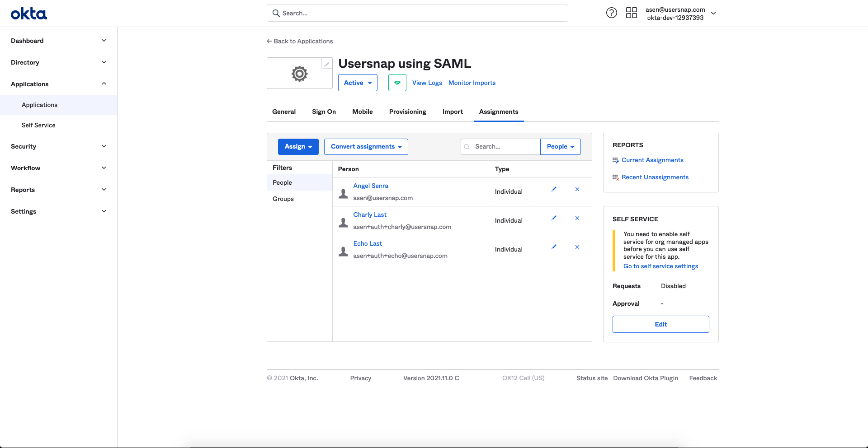This screenshot has height=448, width=868.
Task: Open the Assign dropdown button
Action: coord(298,147)
